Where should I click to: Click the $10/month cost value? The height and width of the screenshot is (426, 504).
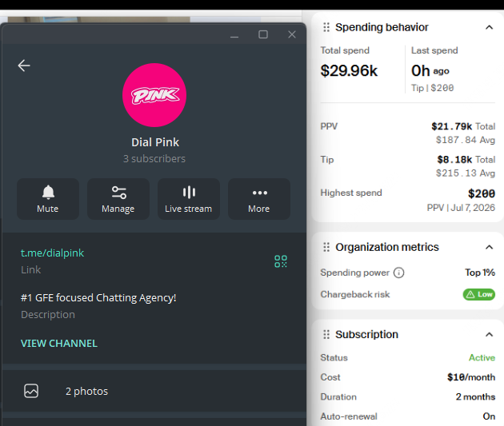(471, 377)
